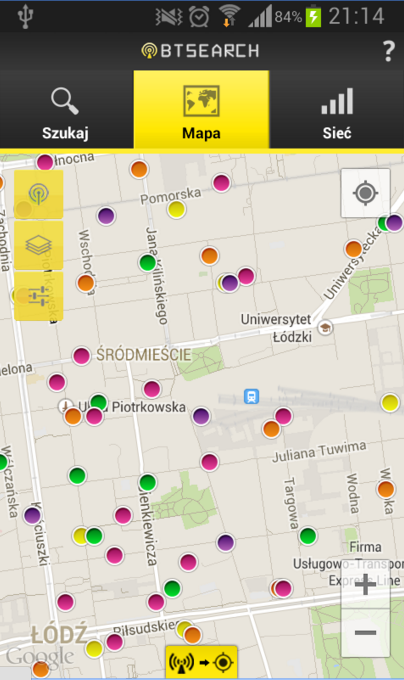404x680 pixels.
Task: Tap the BTSearch logo title
Action: (200, 51)
